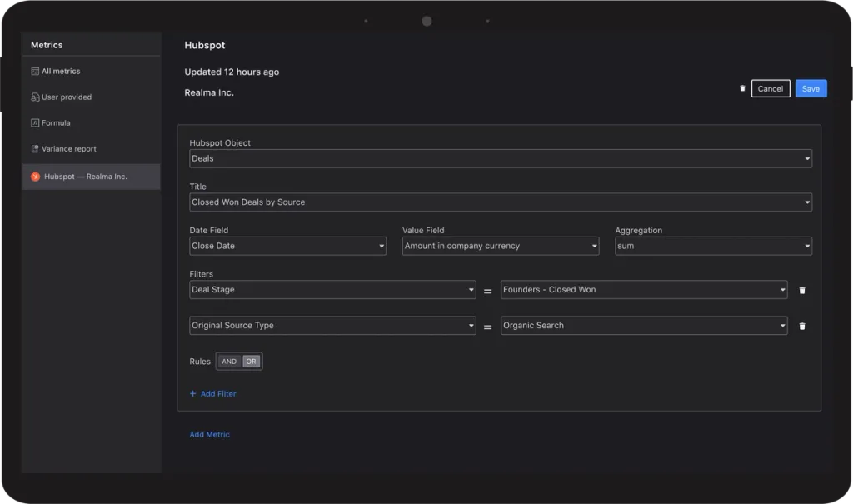This screenshot has height=504, width=853.
Task: Click the Updated 12 hours ago text
Action: (232, 72)
